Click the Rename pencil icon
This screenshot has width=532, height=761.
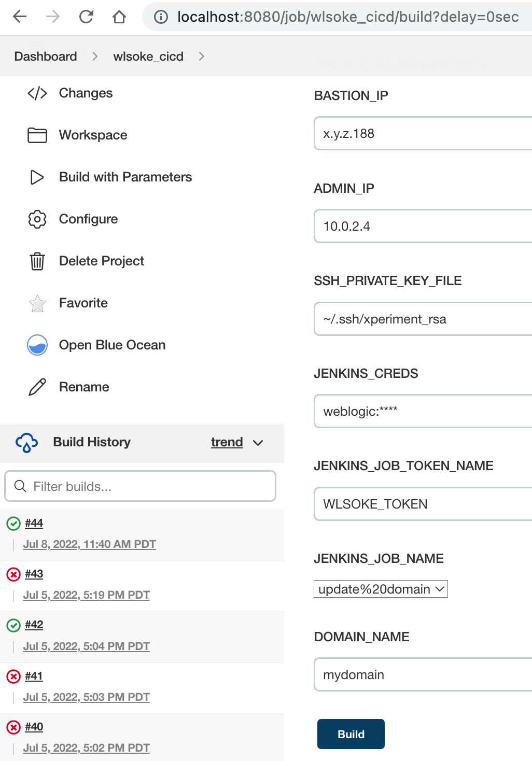(37, 387)
